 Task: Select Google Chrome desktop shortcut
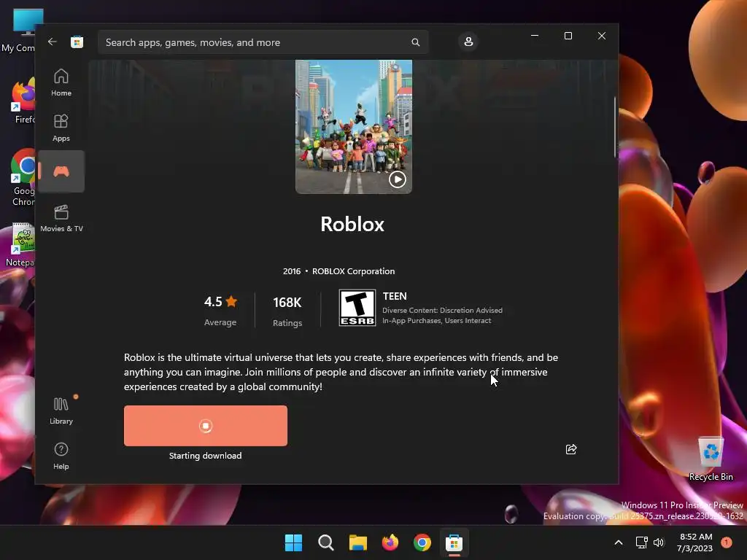pos(23,178)
